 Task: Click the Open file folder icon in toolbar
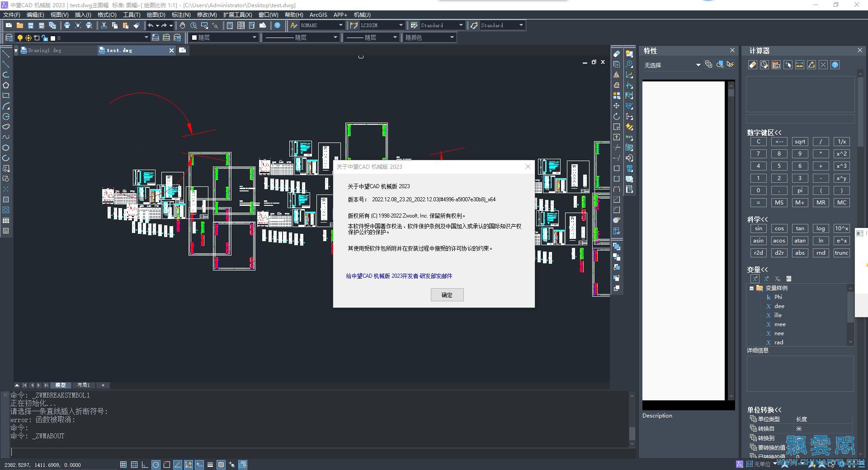[20, 25]
